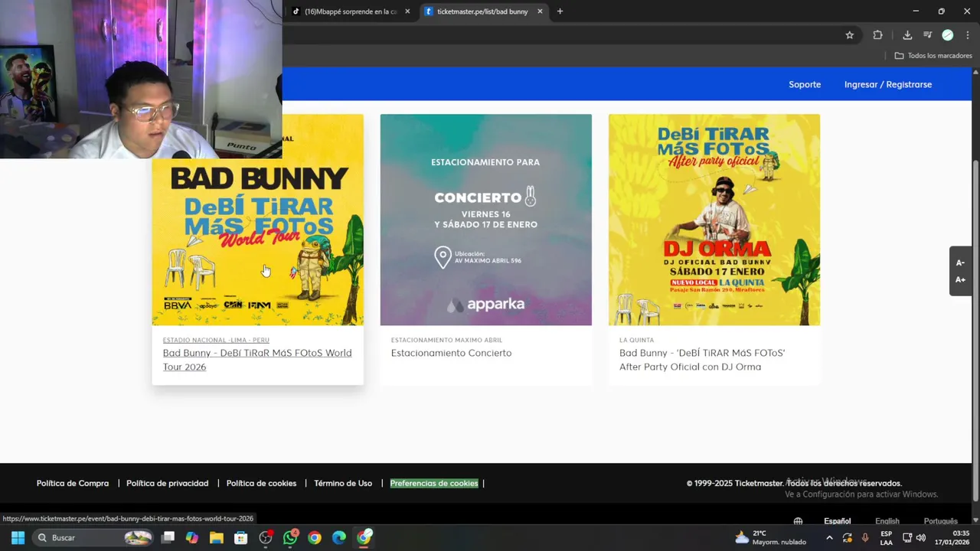Launch Copilot from the taskbar

(x=192, y=538)
